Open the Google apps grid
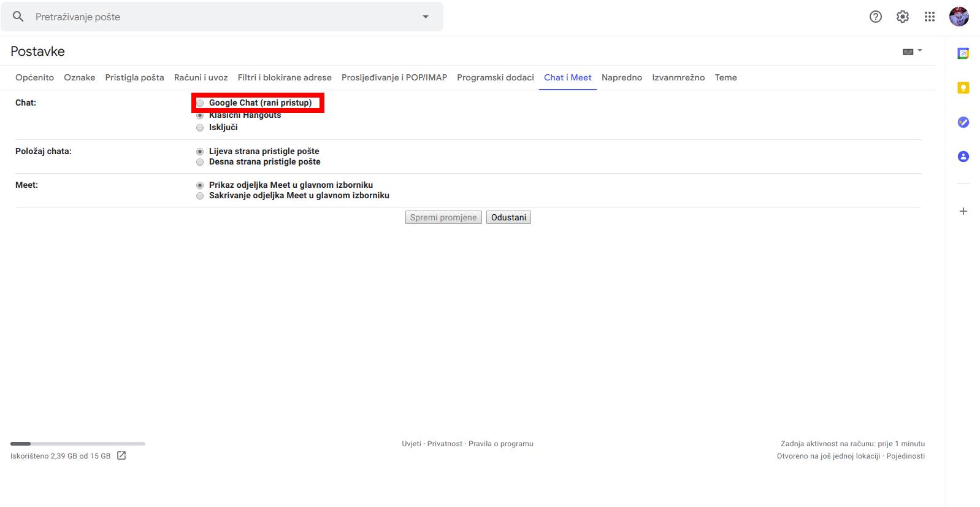Viewport: 980px width, 507px height. click(930, 17)
